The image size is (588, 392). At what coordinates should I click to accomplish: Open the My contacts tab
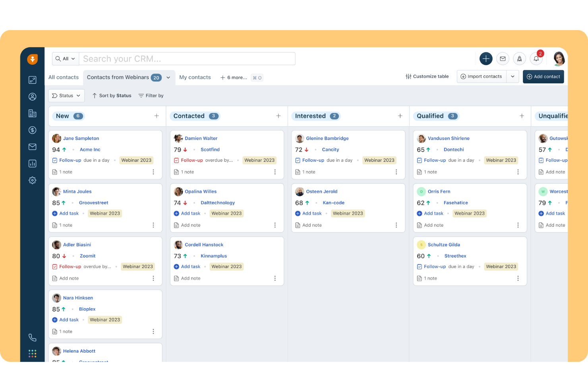[195, 77]
